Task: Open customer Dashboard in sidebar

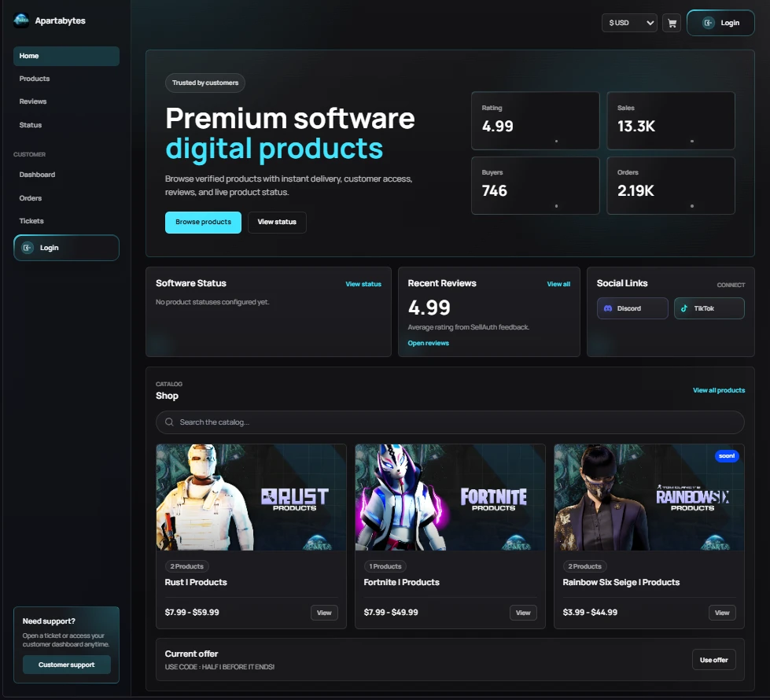Action: click(x=66, y=175)
